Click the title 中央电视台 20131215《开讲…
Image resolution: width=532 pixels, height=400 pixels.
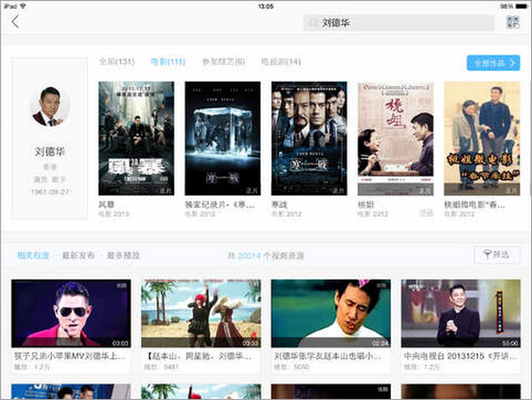click(x=461, y=357)
